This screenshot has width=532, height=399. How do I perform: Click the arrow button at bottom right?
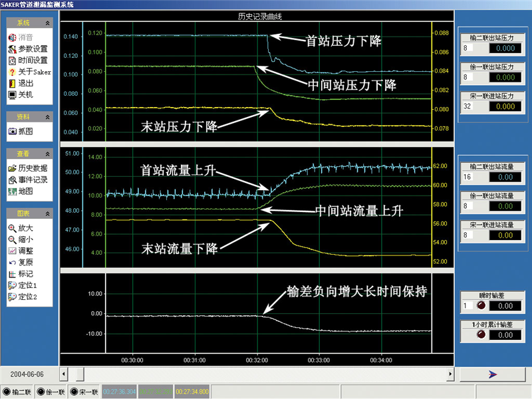(493, 374)
